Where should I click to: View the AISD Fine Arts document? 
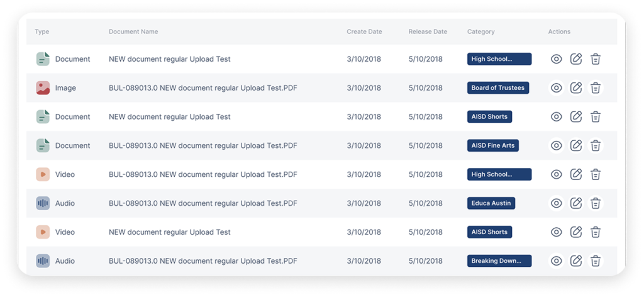[x=556, y=145]
